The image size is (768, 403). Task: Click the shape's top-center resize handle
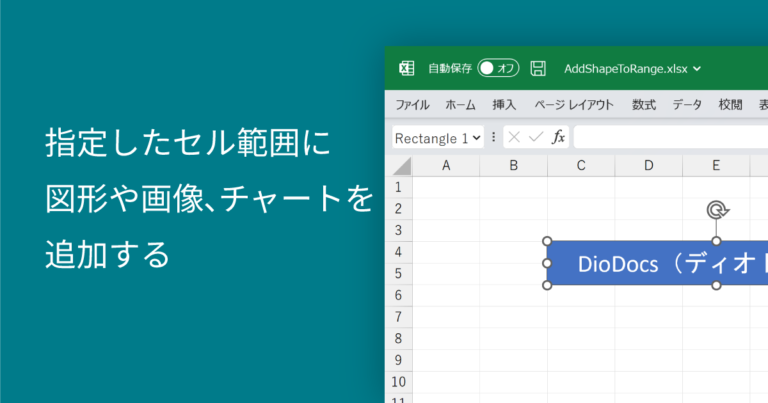click(x=717, y=241)
